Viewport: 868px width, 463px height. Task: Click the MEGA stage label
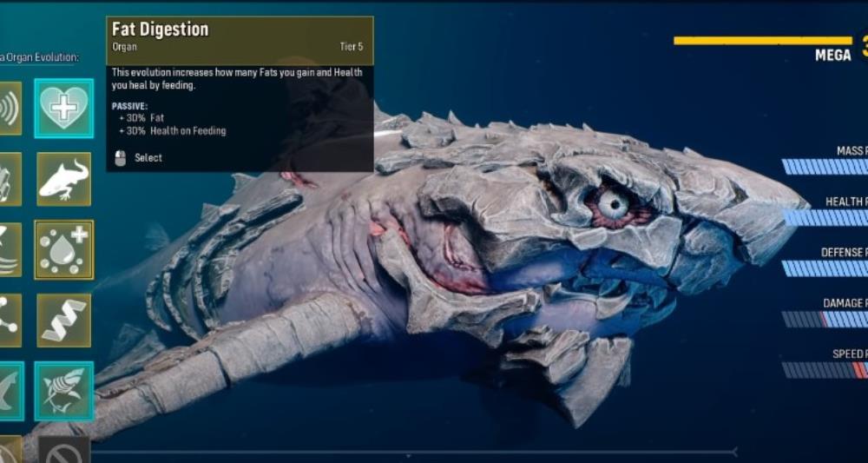832,56
